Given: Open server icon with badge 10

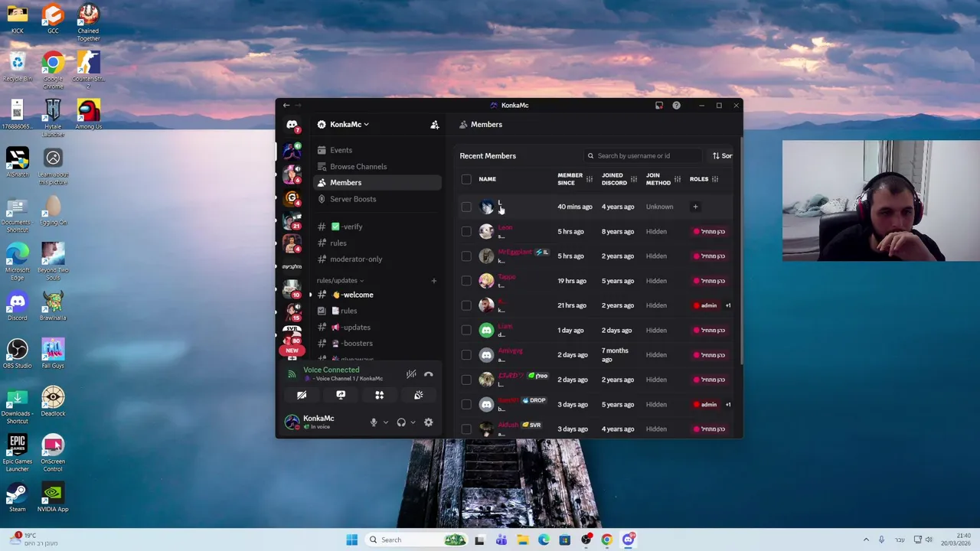Looking at the screenshot, I should [292, 289].
